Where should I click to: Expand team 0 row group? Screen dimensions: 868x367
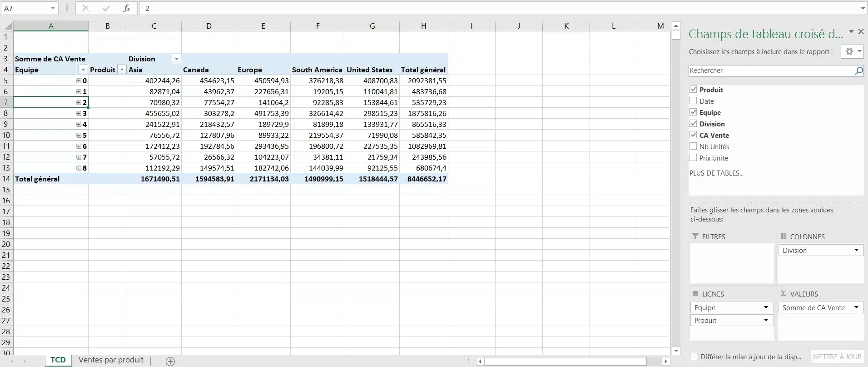79,80
